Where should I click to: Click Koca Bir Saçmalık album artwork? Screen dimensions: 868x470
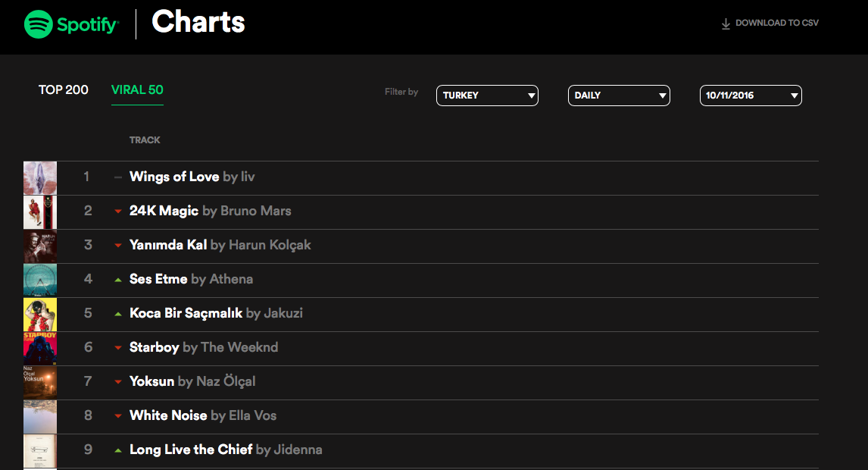pos(40,315)
